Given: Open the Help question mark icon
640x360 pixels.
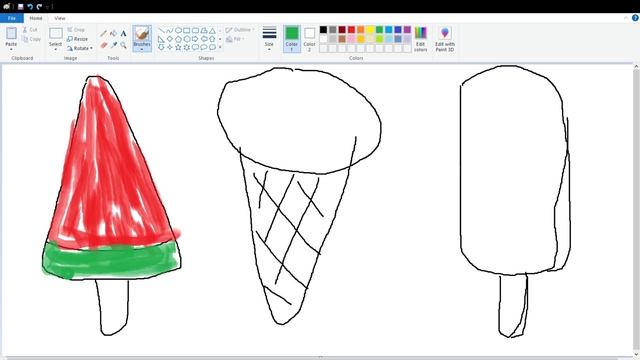Looking at the screenshot, I should click(635, 18).
